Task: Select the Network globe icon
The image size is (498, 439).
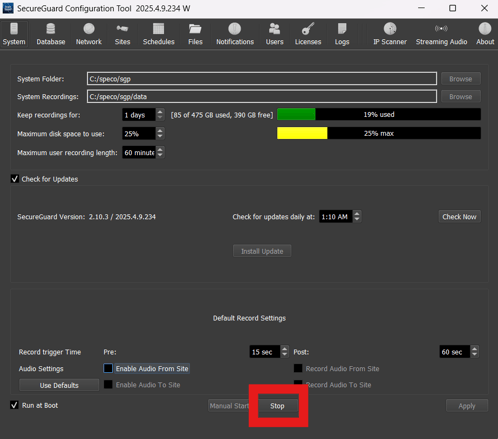Action: coord(89,29)
